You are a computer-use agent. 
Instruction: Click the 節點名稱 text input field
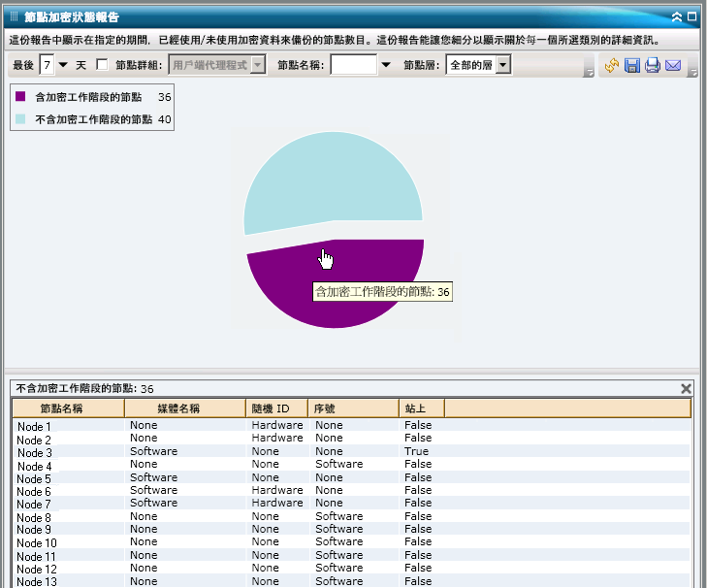(354, 65)
